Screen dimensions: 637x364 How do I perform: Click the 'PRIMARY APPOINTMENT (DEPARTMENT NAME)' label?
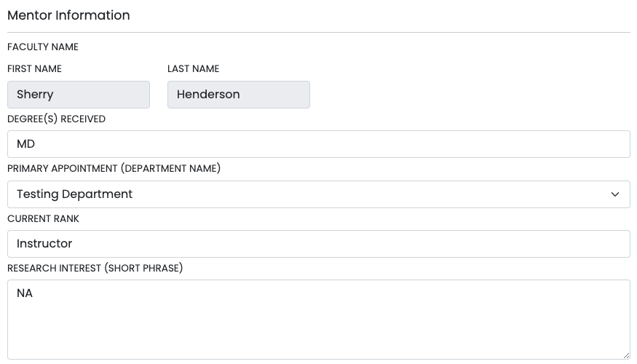(114, 168)
